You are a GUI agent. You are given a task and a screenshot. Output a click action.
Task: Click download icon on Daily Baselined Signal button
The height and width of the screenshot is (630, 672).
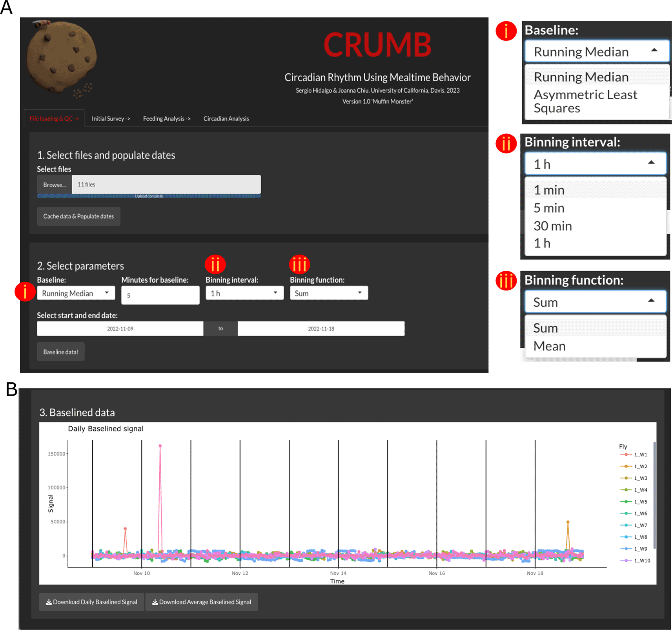coord(49,602)
